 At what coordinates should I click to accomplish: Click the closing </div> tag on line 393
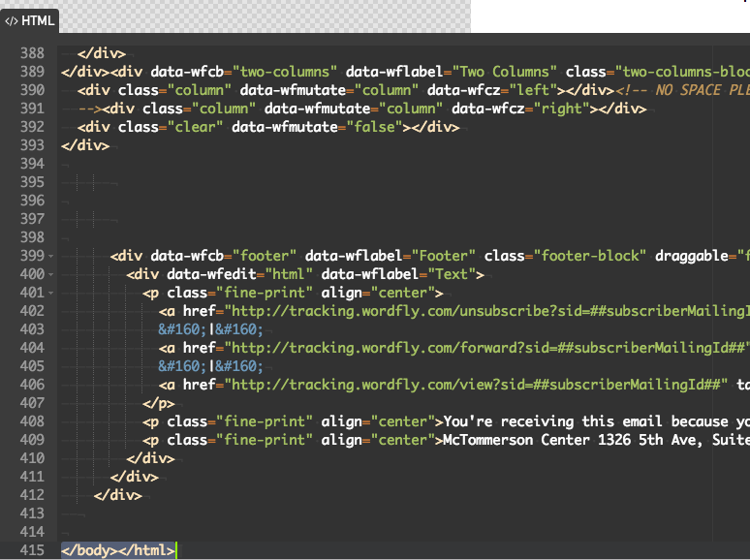pos(85,145)
